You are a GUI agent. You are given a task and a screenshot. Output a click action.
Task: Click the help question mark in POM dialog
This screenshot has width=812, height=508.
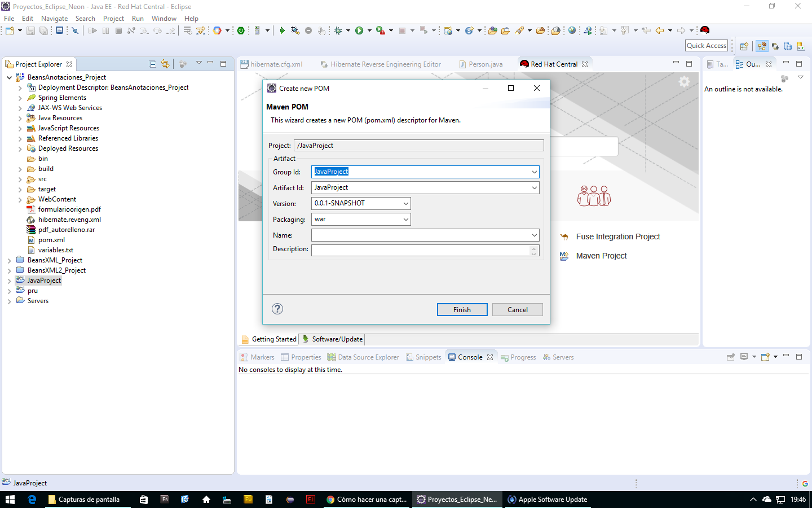(277, 309)
